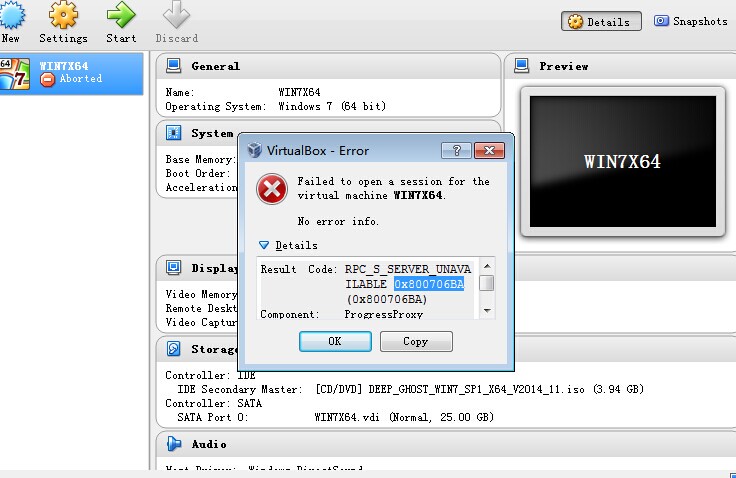Click the DEEP_GHOST_WIN7 iso entry
Screen dimensions: 736x478
click(x=480, y=389)
